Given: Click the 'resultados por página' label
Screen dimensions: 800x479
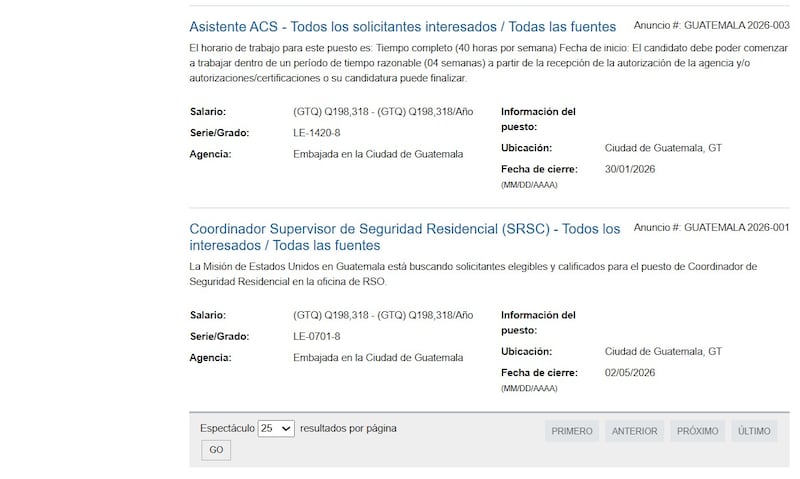Looking at the screenshot, I should click(x=348, y=428).
